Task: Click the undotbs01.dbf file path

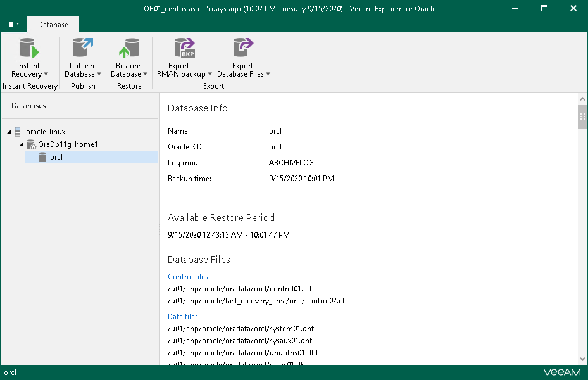Action: click(243, 353)
